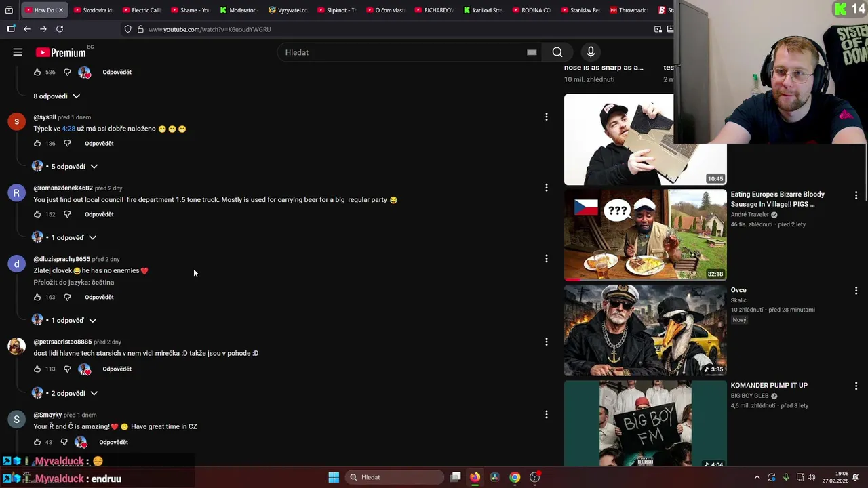Switch to the RODINA CO browser tab

532,10
